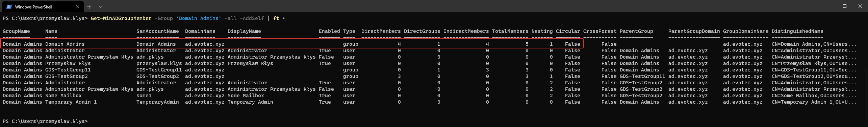This screenshot has width=868, height=127.
Task: Click the ParentGroupDomain column header
Action: [694, 31]
